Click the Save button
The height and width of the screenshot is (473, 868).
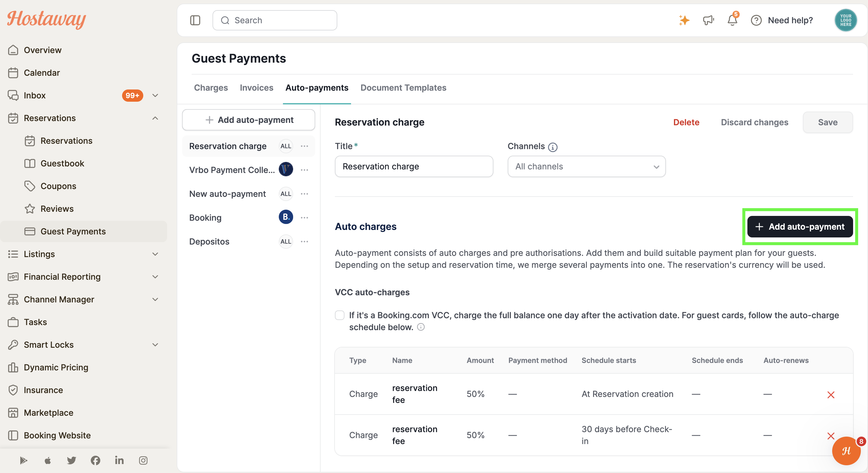[828, 122]
